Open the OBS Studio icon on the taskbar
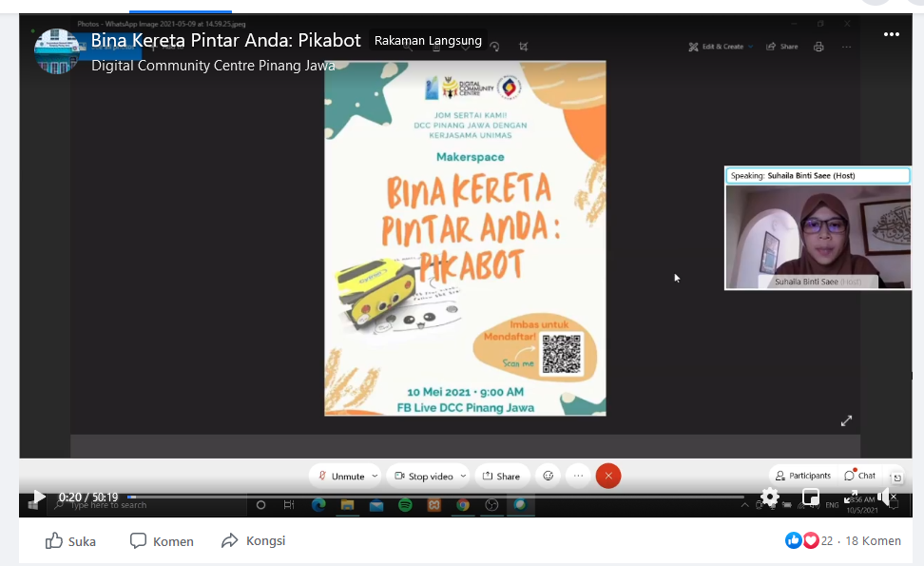924x566 pixels. coord(491,505)
